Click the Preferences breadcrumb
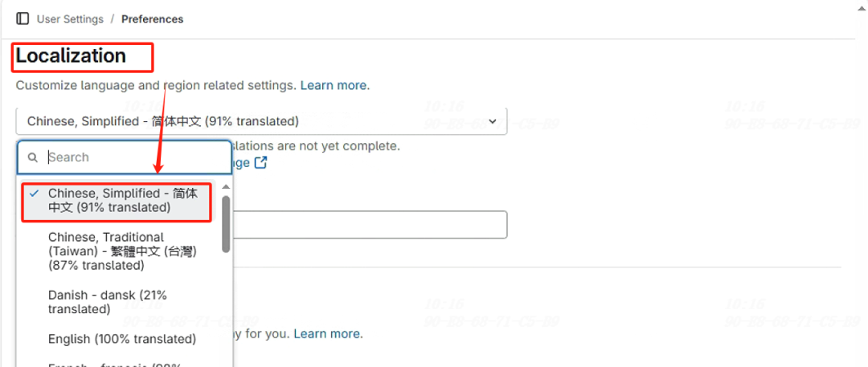 coord(152,18)
